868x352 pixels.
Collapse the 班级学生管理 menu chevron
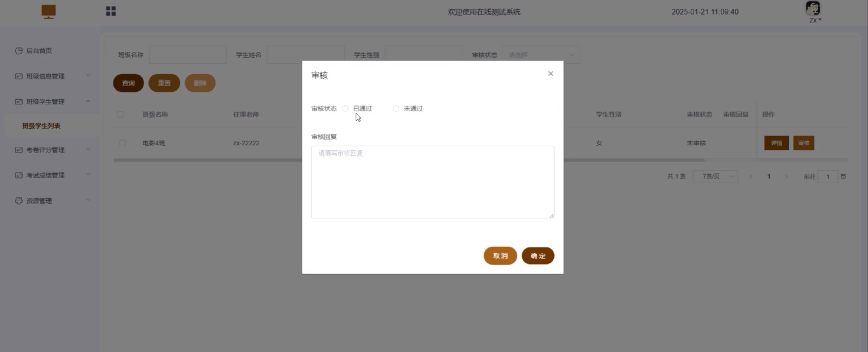[x=88, y=101]
